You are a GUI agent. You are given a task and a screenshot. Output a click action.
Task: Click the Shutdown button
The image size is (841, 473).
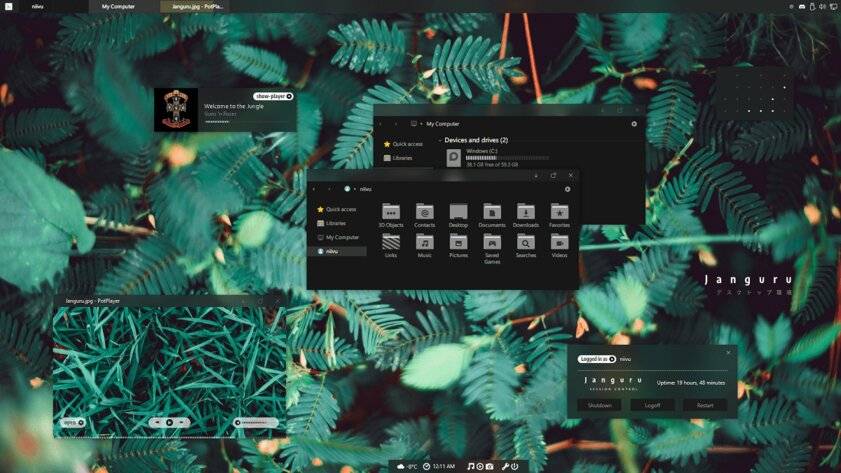(599, 405)
